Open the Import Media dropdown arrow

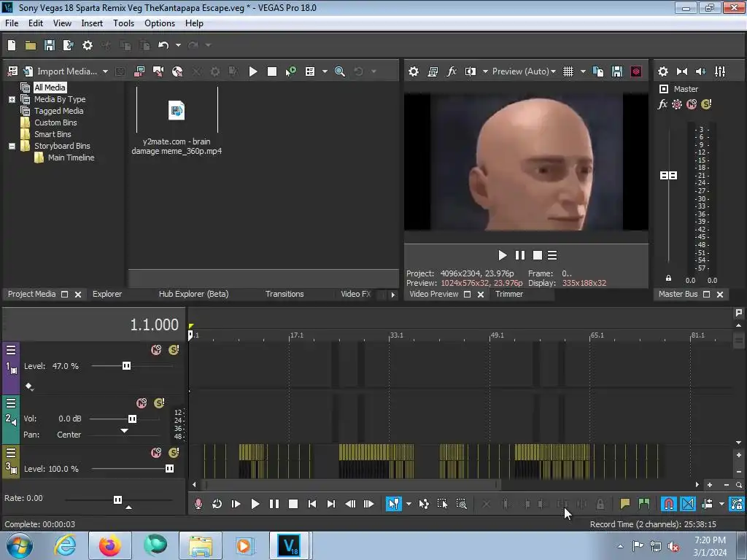(x=105, y=71)
